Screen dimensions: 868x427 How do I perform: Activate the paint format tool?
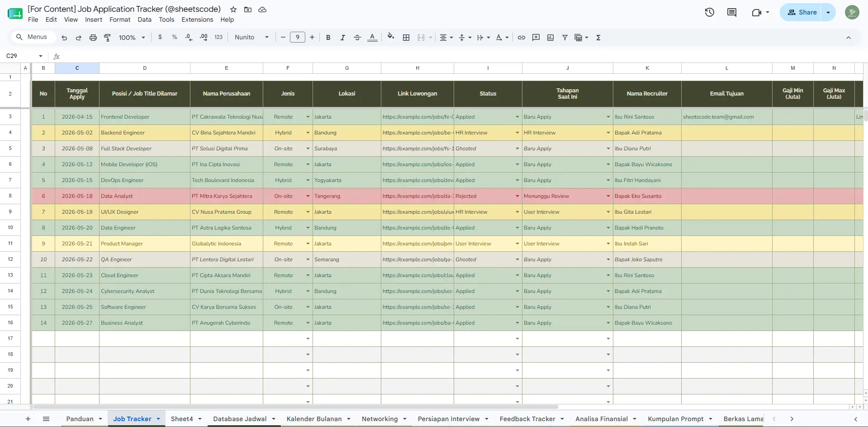(107, 38)
